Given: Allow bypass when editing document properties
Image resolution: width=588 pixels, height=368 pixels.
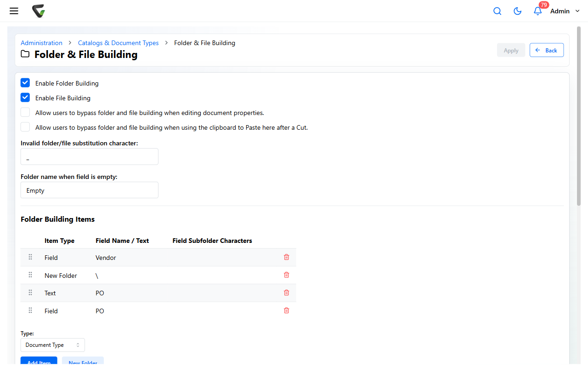Looking at the screenshot, I should click(x=25, y=112).
